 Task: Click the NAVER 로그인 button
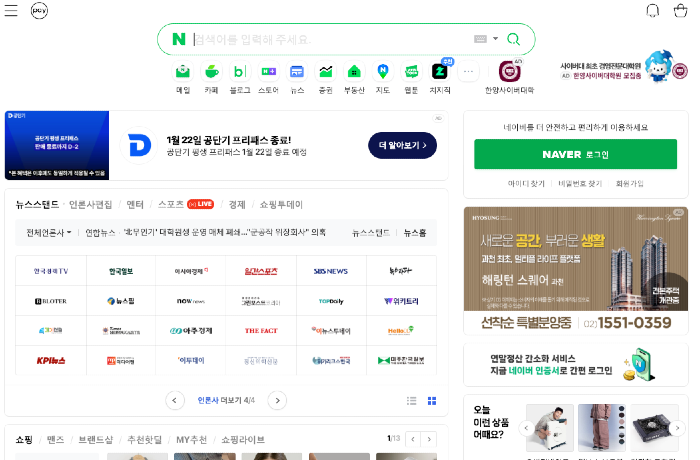pyautogui.click(x=575, y=154)
